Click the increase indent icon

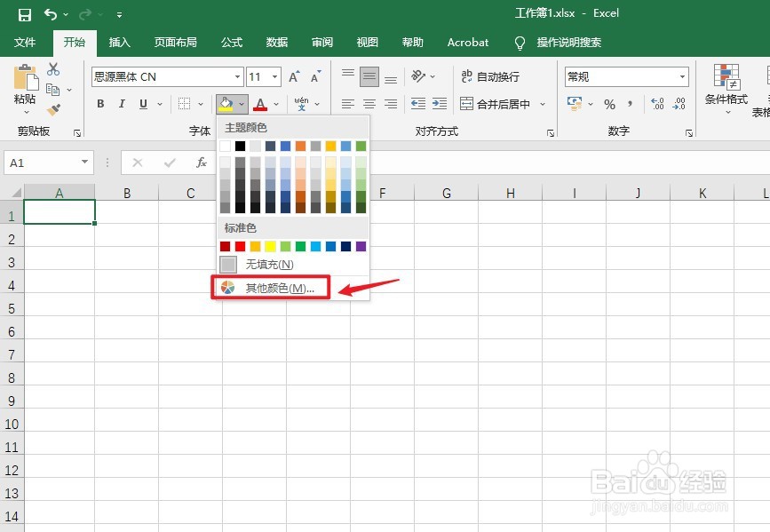click(x=440, y=104)
